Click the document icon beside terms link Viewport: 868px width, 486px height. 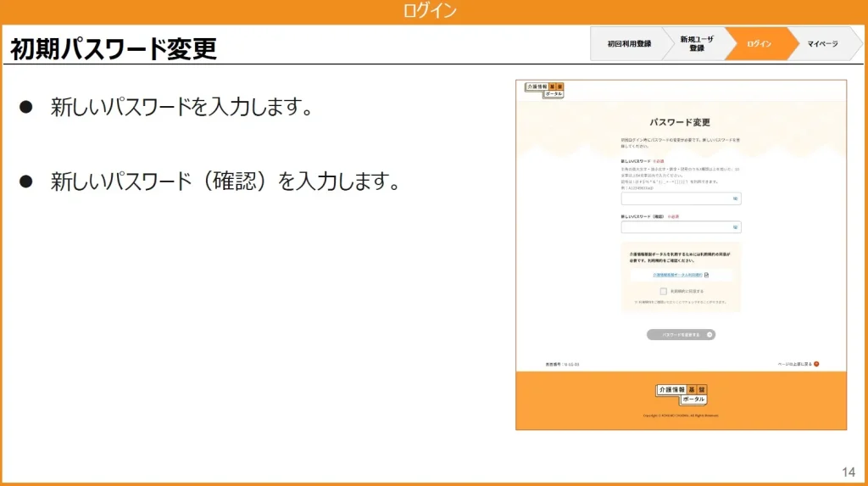706,275
